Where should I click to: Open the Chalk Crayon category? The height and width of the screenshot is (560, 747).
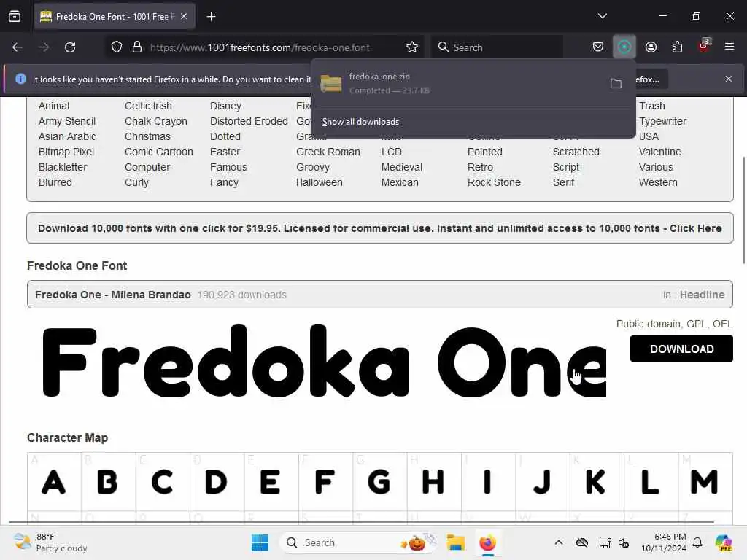click(x=156, y=121)
